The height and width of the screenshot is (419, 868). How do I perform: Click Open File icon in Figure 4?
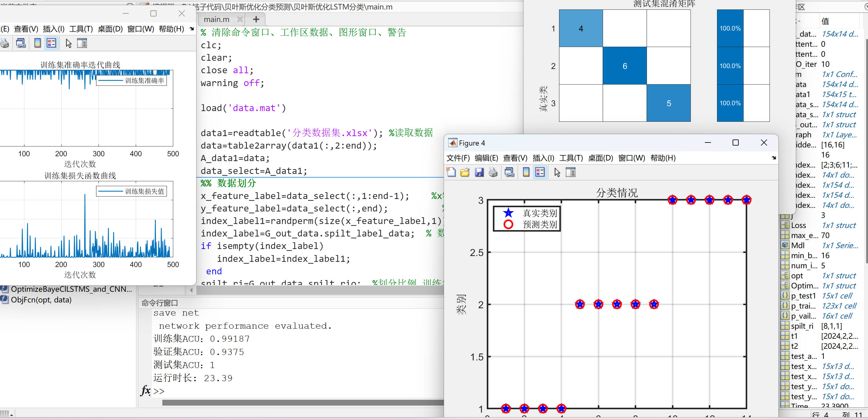pyautogui.click(x=465, y=172)
